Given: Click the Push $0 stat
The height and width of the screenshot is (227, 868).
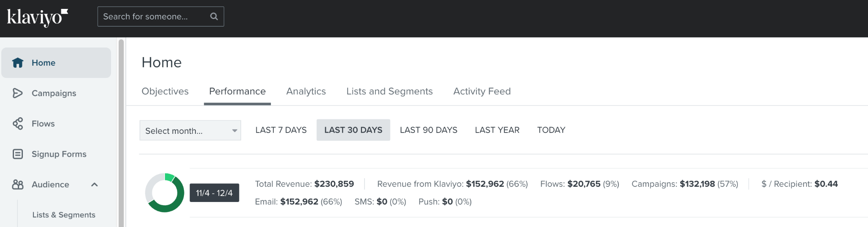Looking at the screenshot, I should [445, 202].
